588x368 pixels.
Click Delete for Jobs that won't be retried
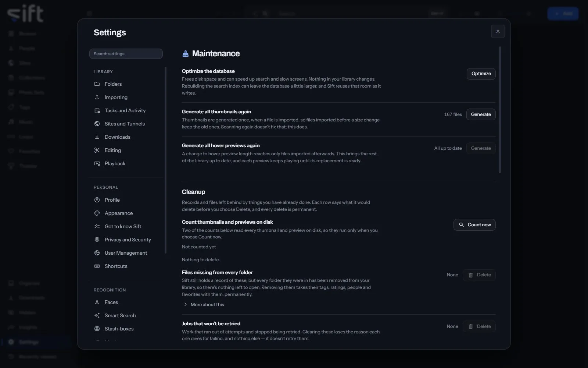click(479, 326)
